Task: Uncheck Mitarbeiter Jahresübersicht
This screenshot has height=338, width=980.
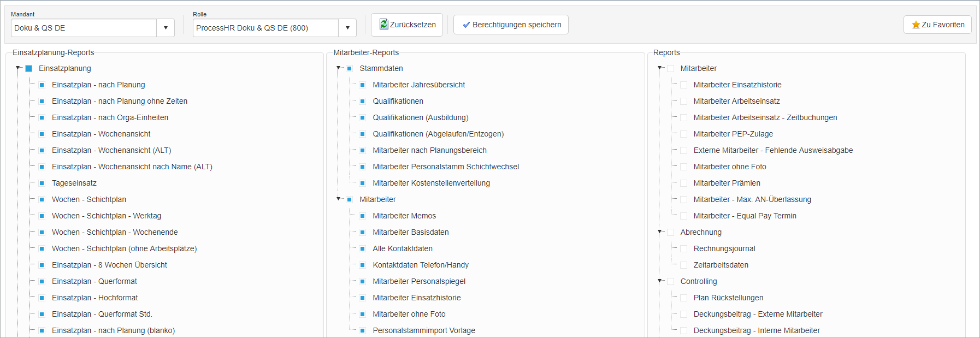Action: (x=363, y=85)
